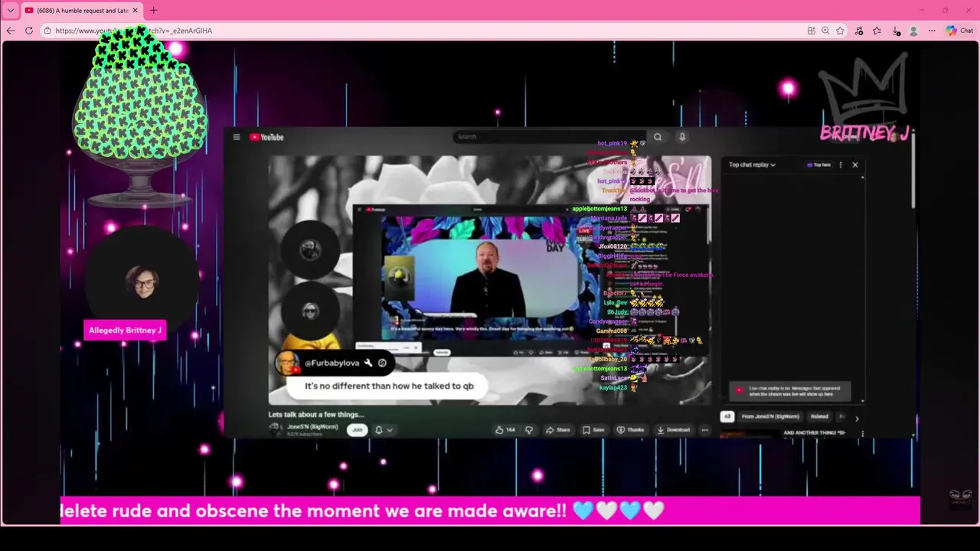Click the embedded video player area
980x551 pixels.
click(x=490, y=280)
